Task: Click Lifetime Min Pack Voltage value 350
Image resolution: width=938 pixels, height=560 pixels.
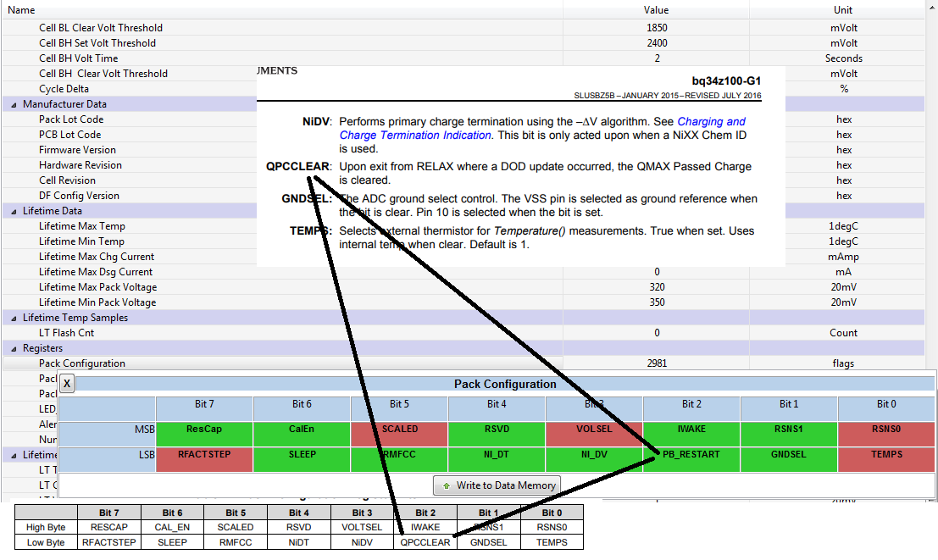Action: tap(656, 302)
